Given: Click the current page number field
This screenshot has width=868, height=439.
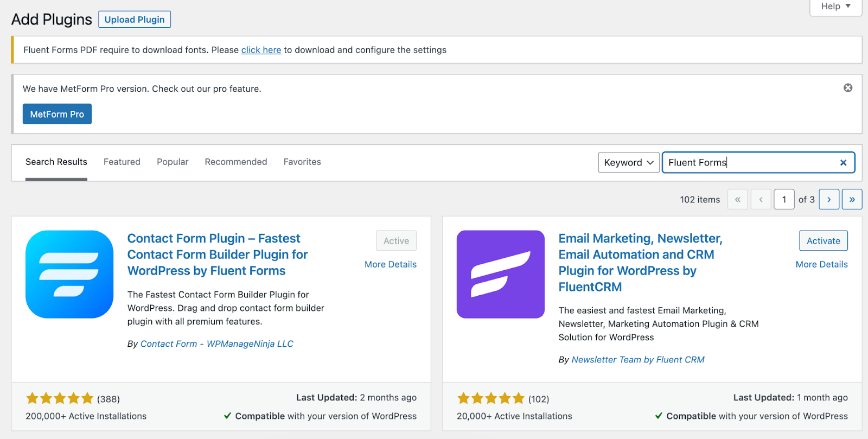Looking at the screenshot, I should (x=784, y=200).
